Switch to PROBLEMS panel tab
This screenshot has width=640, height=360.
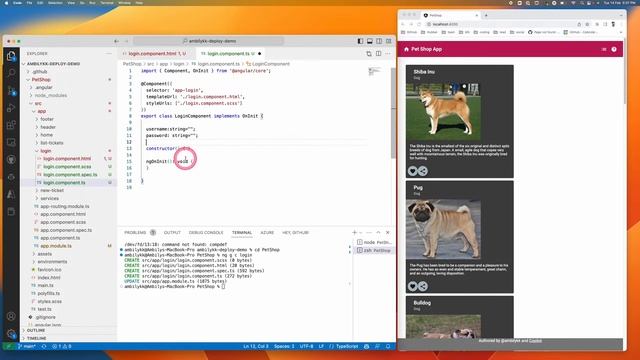point(135,233)
